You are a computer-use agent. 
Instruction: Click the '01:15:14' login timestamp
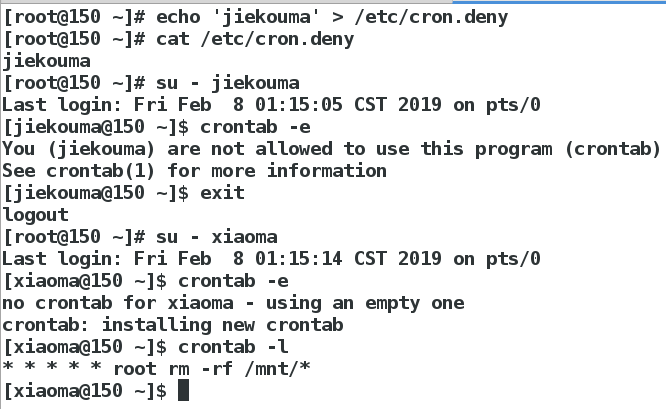pyautogui.click(x=299, y=259)
